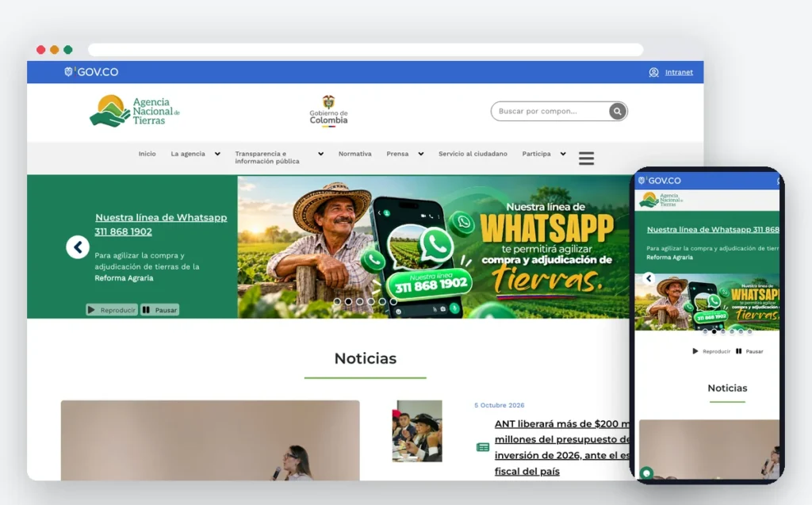The width and height of the screenshot is (812, 505).
Task: Open Servicio al ciudadano page
Action: pos(473,154)
